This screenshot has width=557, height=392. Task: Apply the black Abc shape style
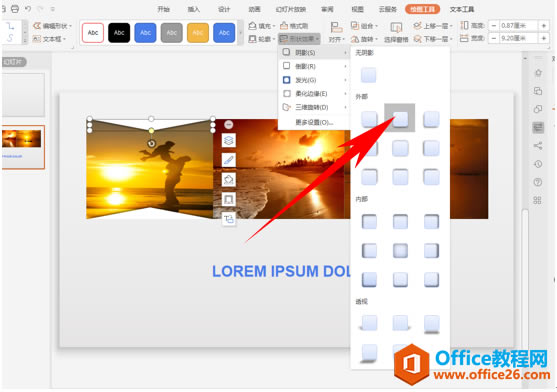(119, 33)
